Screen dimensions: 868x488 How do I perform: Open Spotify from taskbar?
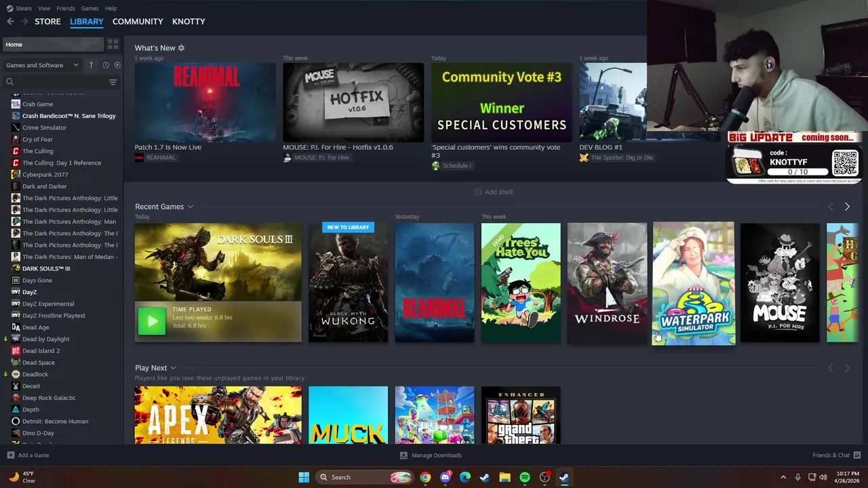coord(525,477)
